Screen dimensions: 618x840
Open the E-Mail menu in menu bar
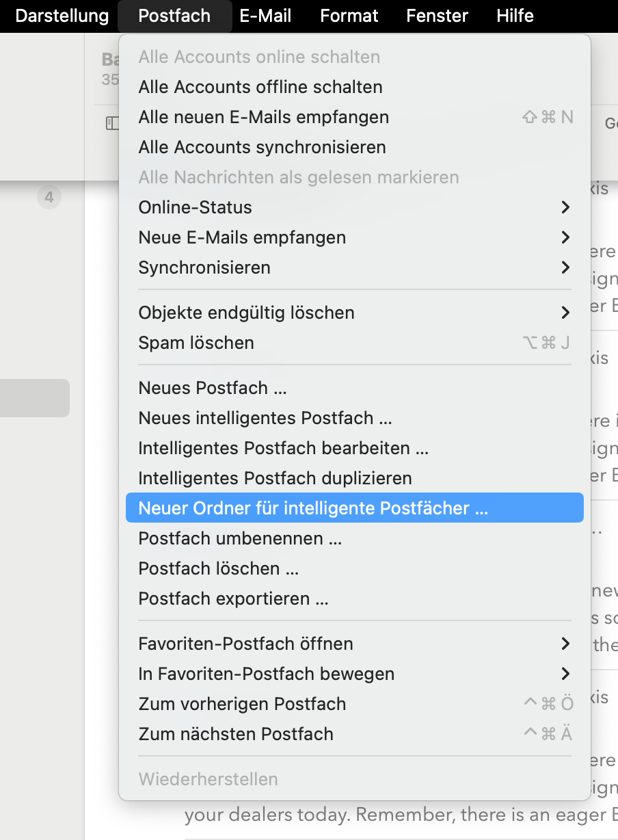(265, 16)
